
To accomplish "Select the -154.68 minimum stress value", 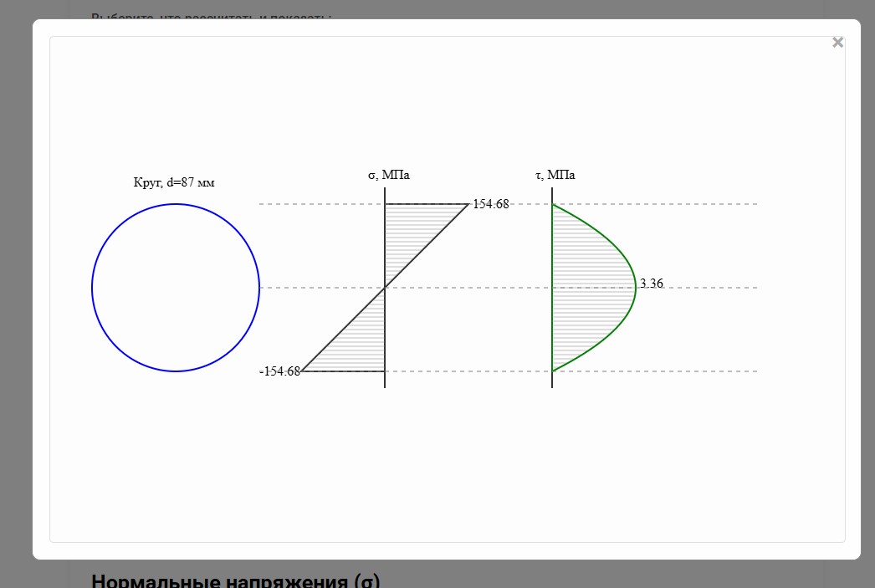I will 279,371.
